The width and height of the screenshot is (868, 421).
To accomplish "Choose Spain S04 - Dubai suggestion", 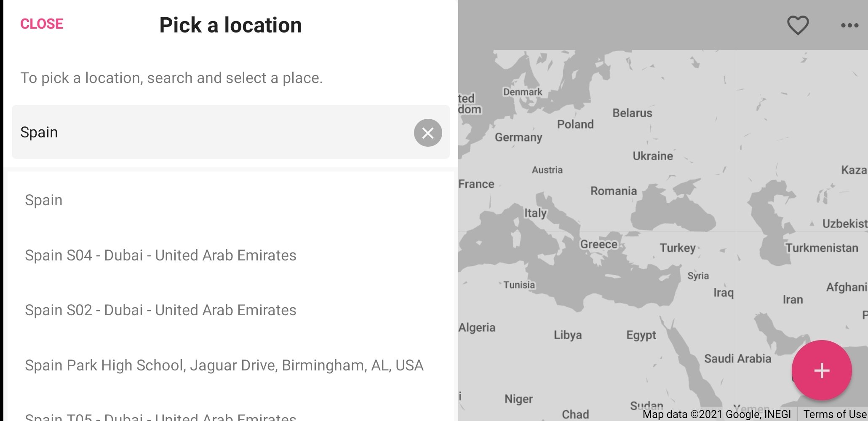I will (231, 255).
